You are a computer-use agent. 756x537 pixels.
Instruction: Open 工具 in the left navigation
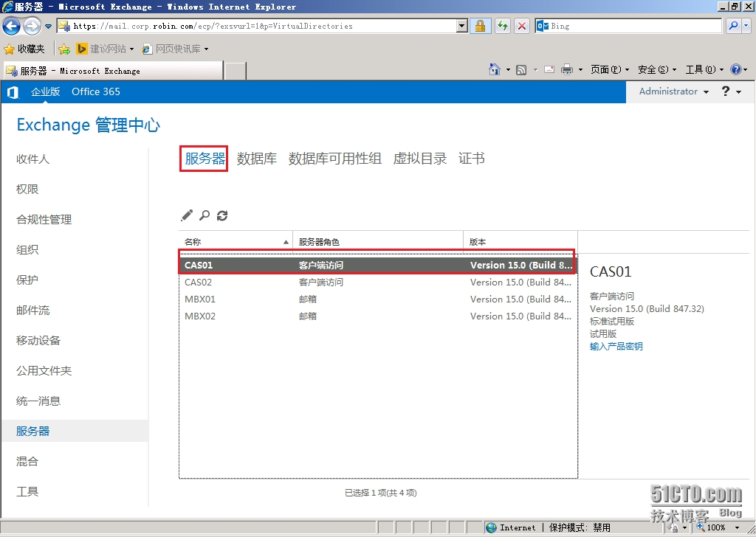pyautogui.click(x=27, y=492)
